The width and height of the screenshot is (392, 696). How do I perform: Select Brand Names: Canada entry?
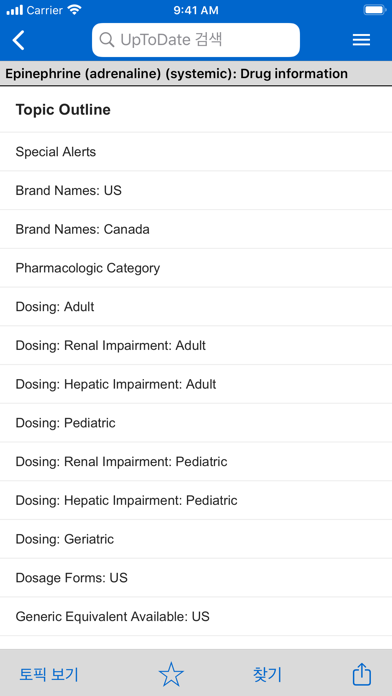(196, 229)
